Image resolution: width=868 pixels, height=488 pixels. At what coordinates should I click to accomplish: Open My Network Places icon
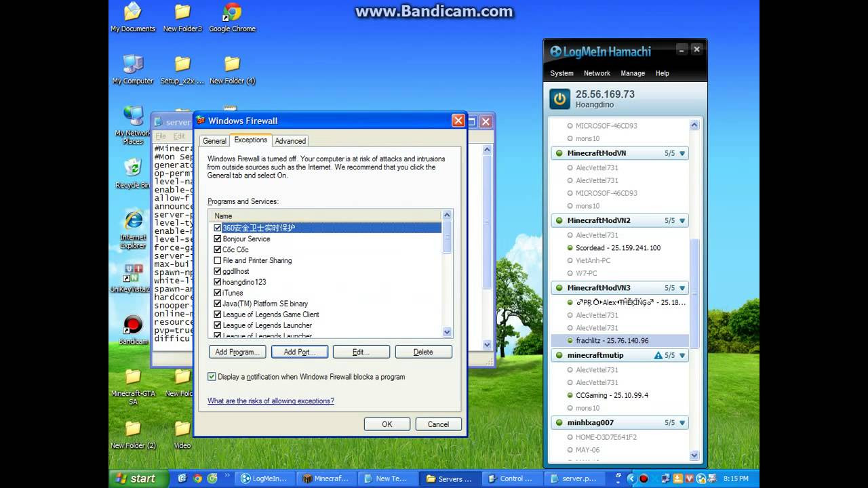coord(133,125)
